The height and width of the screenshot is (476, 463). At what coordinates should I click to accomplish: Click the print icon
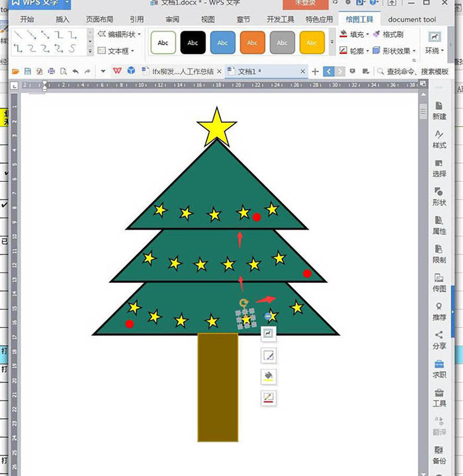coord(52,71)
